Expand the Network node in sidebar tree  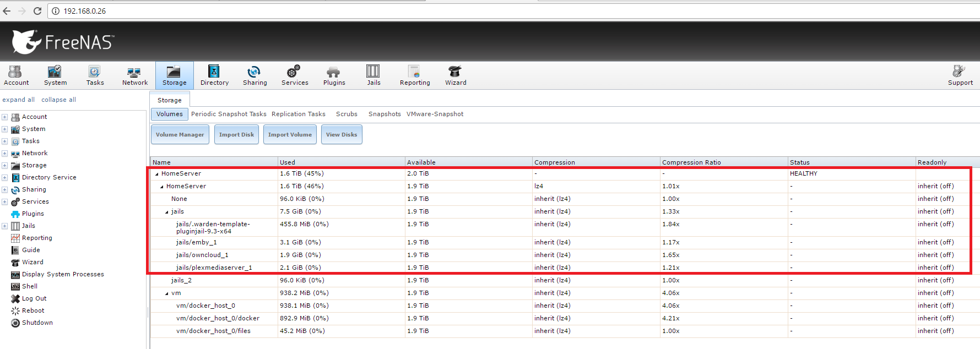[4, 154]
